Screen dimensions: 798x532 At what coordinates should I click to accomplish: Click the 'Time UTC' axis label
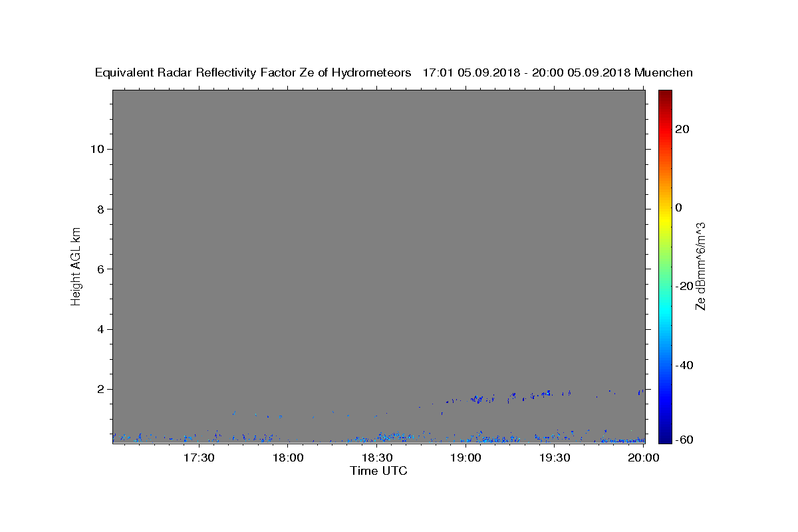coord(378,471)
